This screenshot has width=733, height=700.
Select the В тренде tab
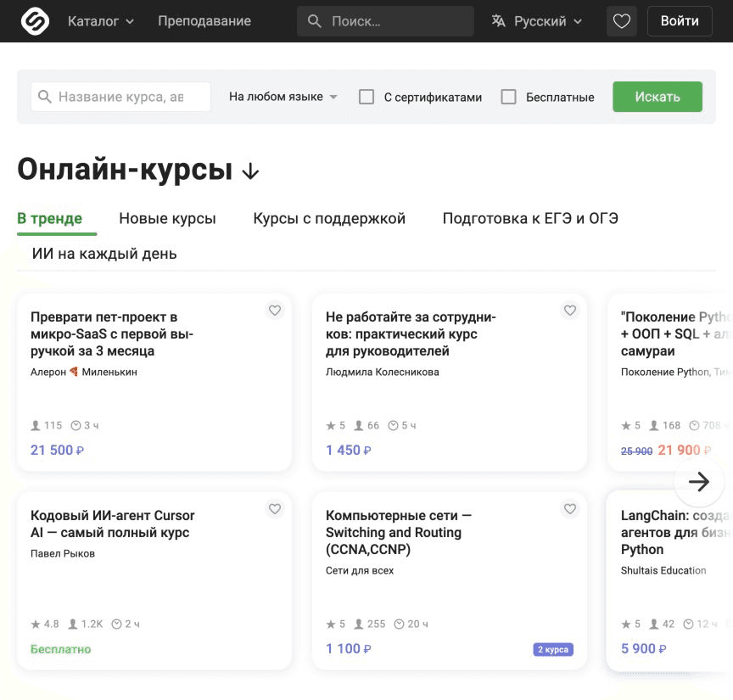pyautogui.click(x=49, y=218)
